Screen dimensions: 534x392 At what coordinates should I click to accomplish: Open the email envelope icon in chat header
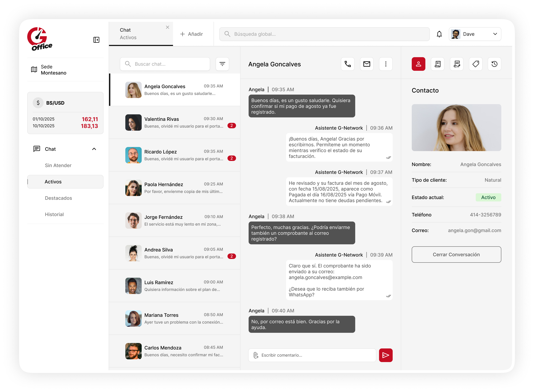click(366, 64)
